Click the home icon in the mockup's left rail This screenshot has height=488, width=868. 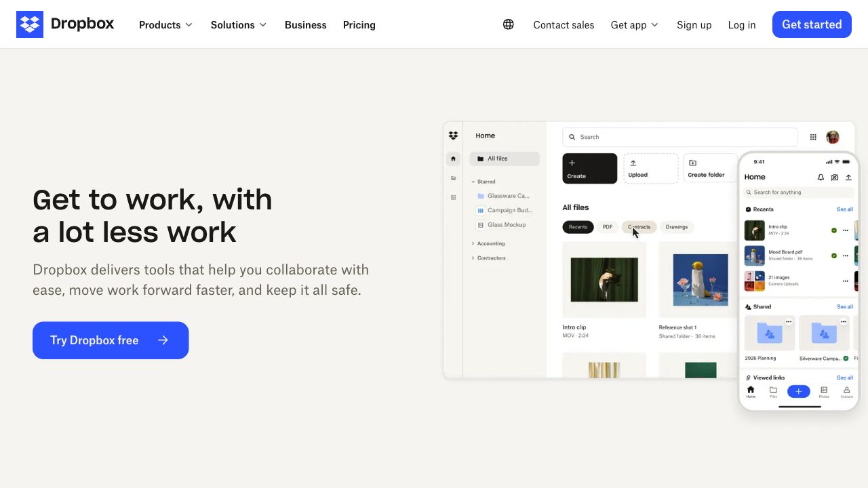(454, 159)
